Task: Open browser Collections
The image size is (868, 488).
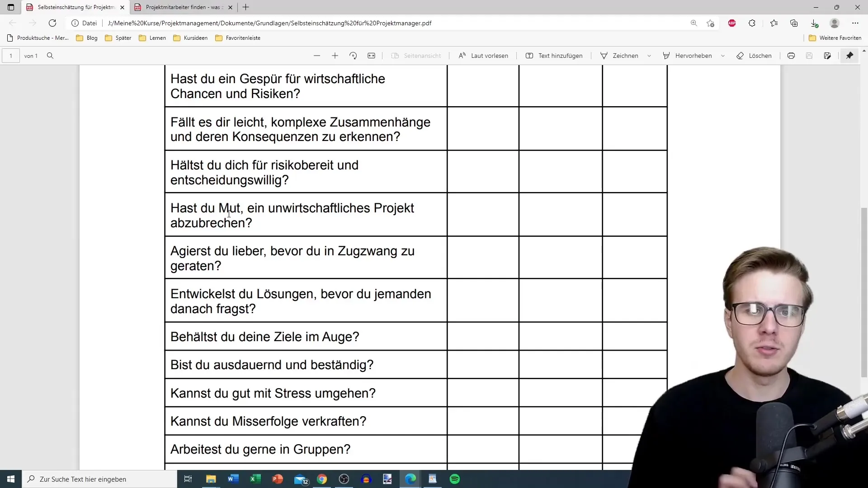Action: [794, 23]
